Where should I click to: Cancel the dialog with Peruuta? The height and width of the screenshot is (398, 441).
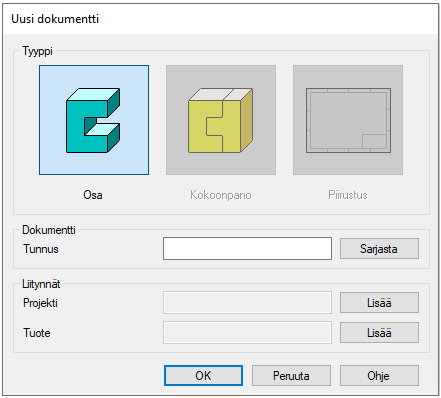click(291, 376)
